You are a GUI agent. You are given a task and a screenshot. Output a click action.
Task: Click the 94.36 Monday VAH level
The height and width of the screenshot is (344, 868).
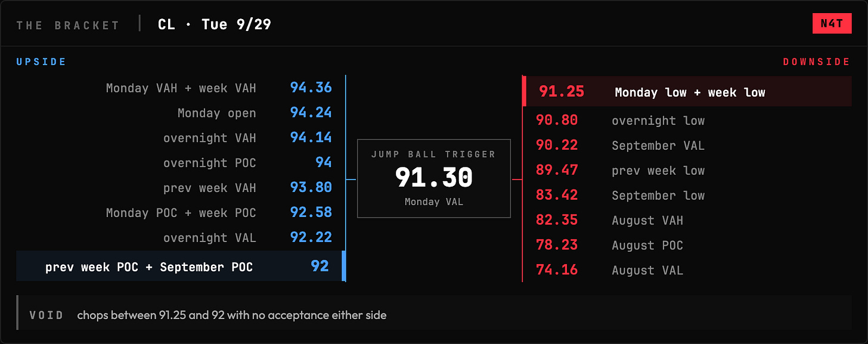click(311, 88)
